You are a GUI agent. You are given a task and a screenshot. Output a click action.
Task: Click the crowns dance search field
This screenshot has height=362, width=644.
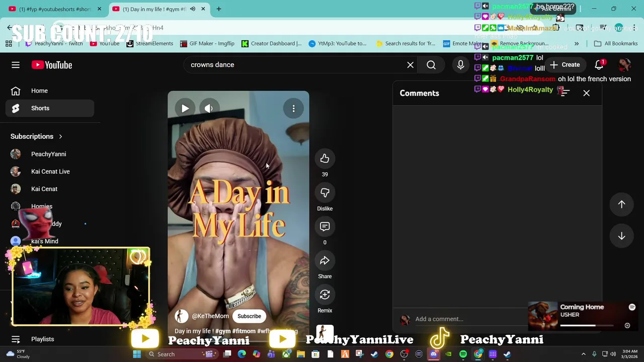[297, 65]
